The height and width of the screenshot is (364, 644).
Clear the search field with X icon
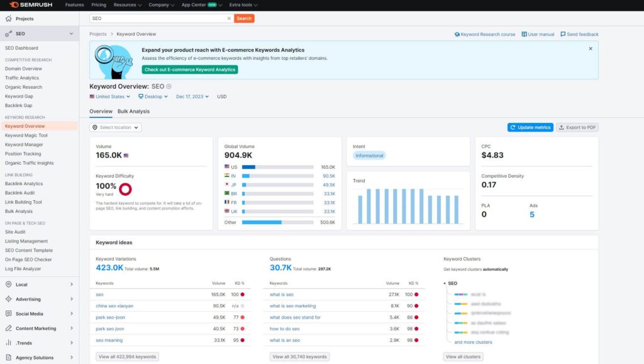(x=229, y=18)
